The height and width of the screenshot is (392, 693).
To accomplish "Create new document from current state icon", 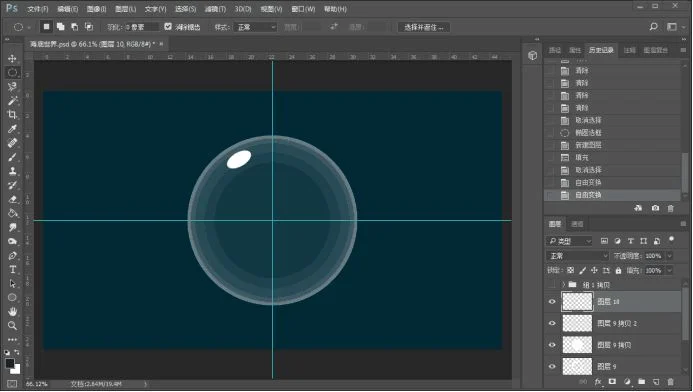I will point(638,208).
